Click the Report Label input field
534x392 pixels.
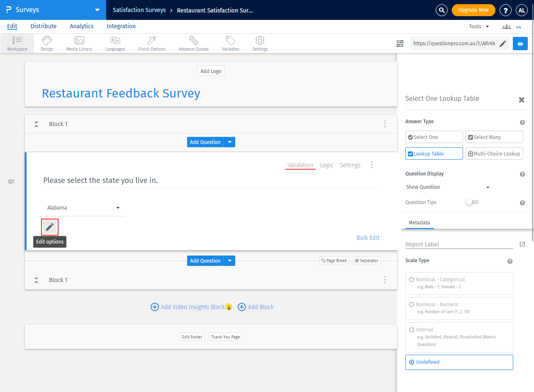click(x=459, y=244)
